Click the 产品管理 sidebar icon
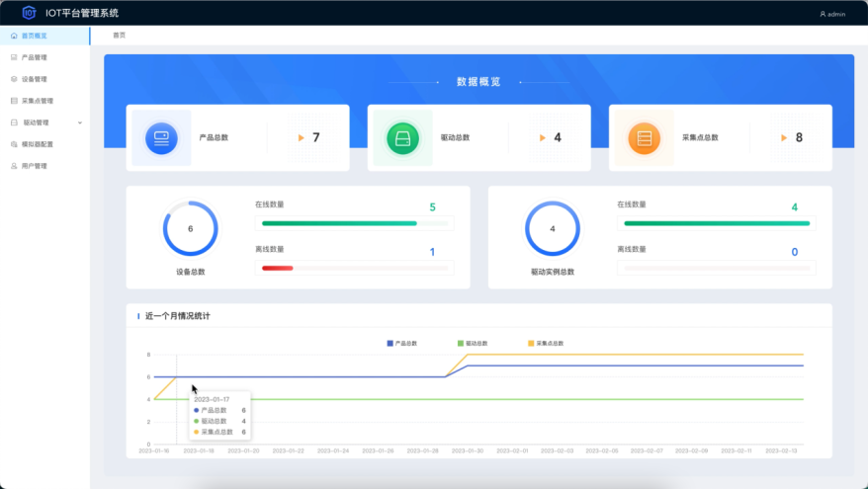Image resolution: width=868 pixels, height=489 pixels. click(x=14, y=57)
